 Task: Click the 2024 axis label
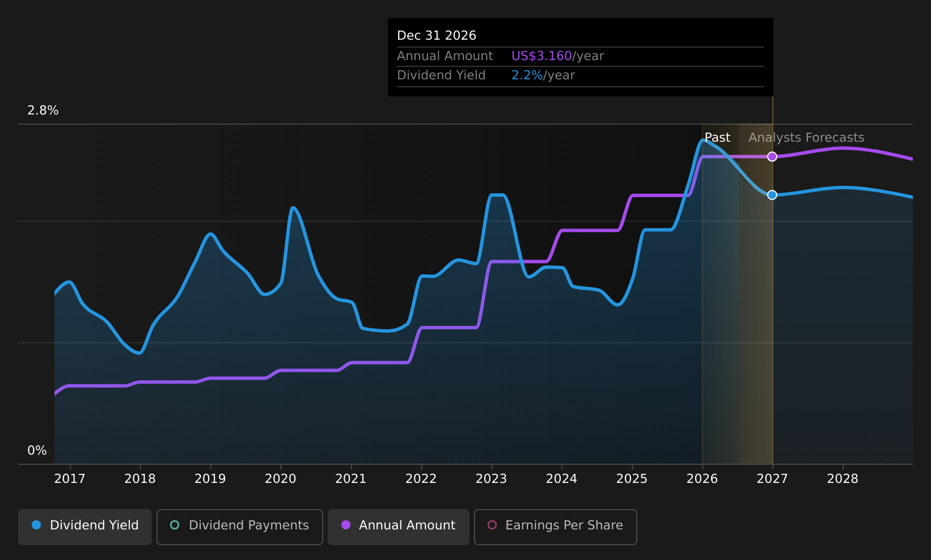562,479
